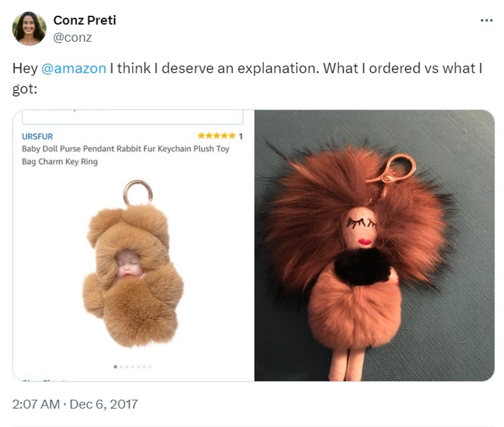Follow the @amazon mention link

[x=74, y=68]
